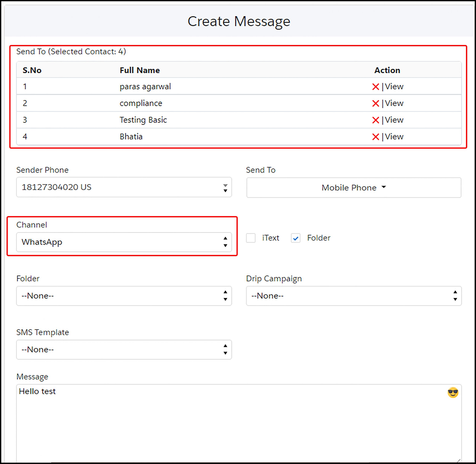Viewport: 476px width, 464px height.
Task: Expand the Send To Mobile Phone dropdown
Action: pyautogui.click(x=354, y=187)
